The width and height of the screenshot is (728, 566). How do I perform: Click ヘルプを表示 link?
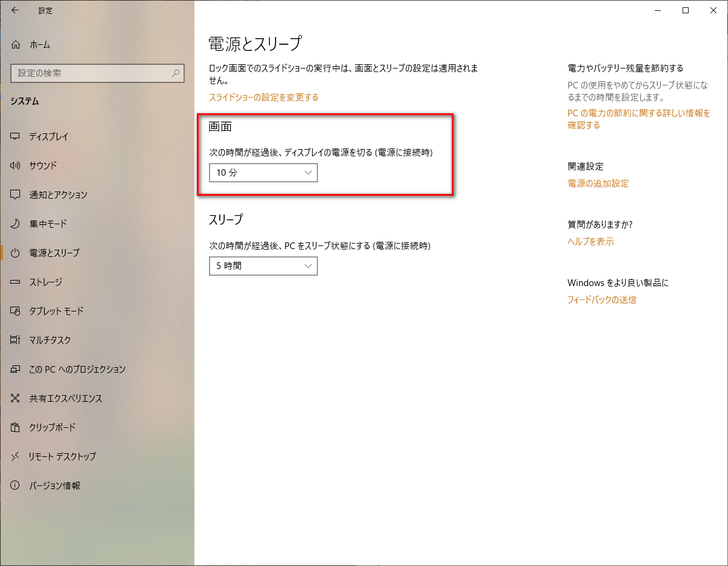[590, 242]
